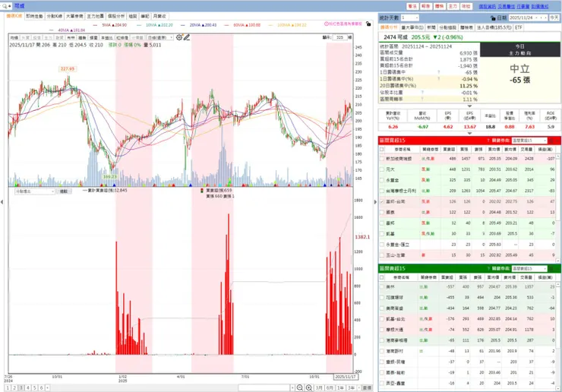Screen dimensions: 562x392
Task: Click the 顯示 bar count input field
Action: pyautogui.click(x=339, y=37)
